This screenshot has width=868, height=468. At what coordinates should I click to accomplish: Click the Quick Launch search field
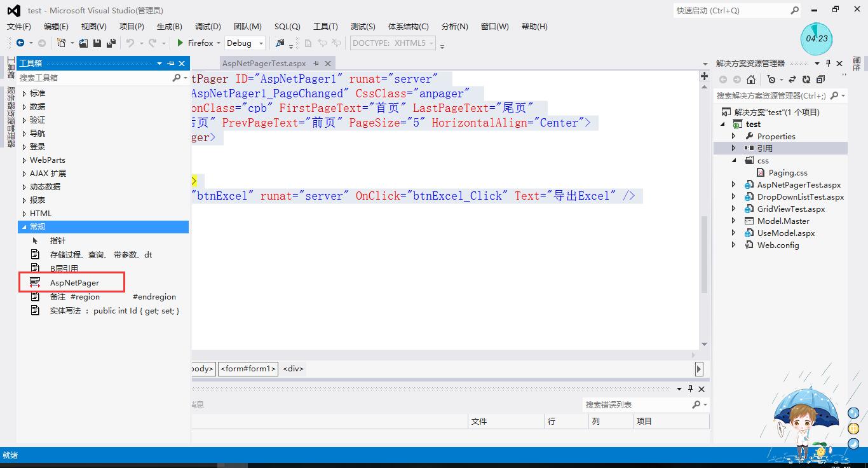coord(732,10)
